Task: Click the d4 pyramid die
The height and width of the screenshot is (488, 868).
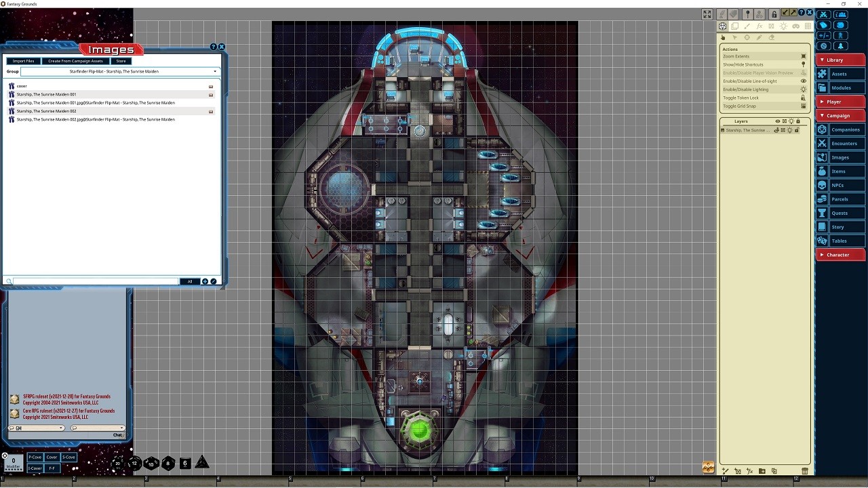Action: [x=202, y=463]
